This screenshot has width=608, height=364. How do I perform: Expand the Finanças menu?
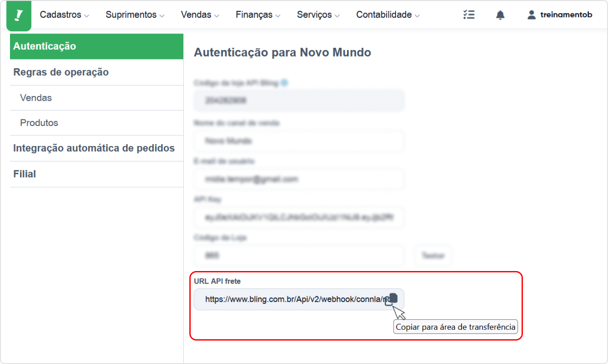point(258,15)
